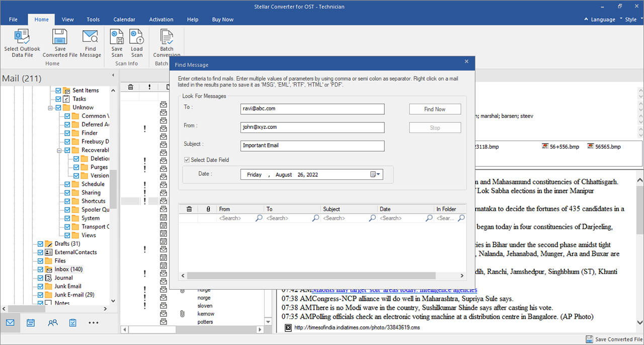Sort results by Date column header

click(406, 209)
